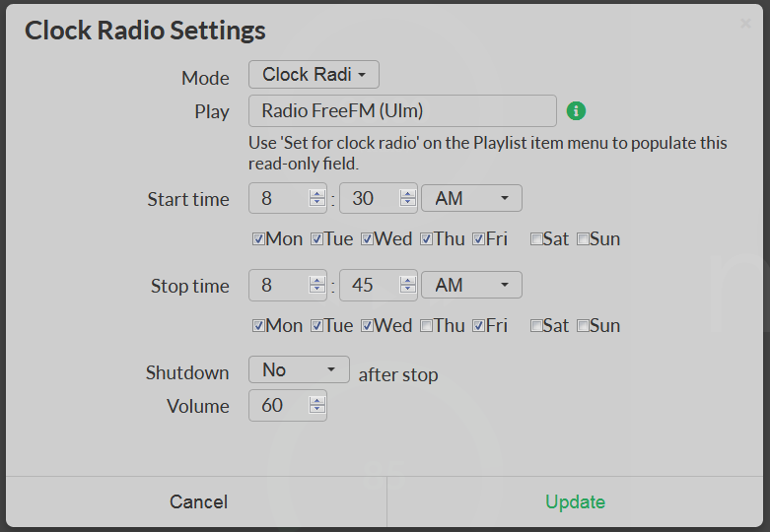The width and height of the screenshot is (770, 532).
Task: Click the Play field showing Radio FreeFM
Action: tap(402, 111)
